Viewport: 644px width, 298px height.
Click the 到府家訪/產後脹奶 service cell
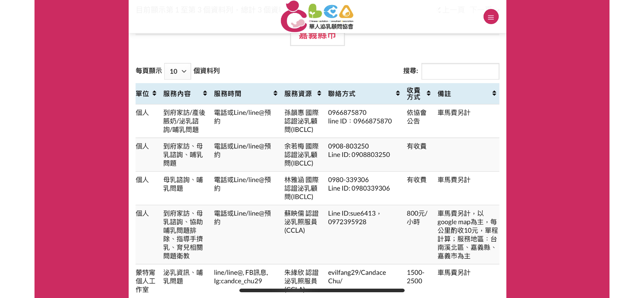(184, 121)
